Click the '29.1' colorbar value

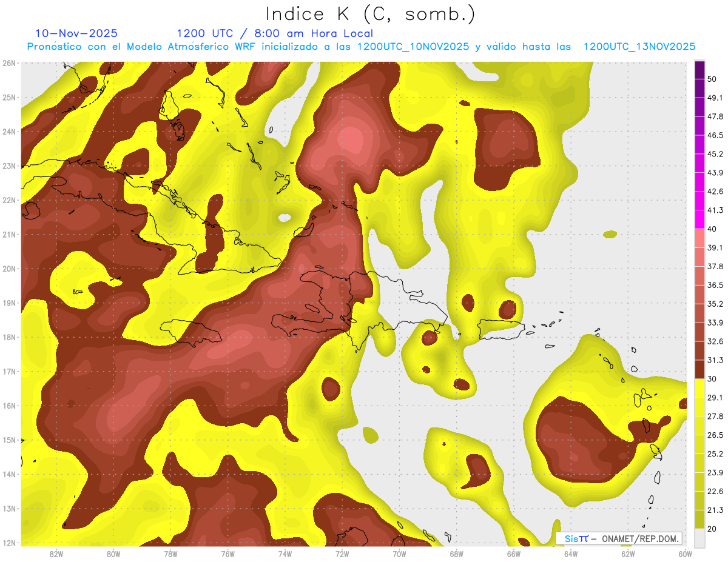coord(715,398)
